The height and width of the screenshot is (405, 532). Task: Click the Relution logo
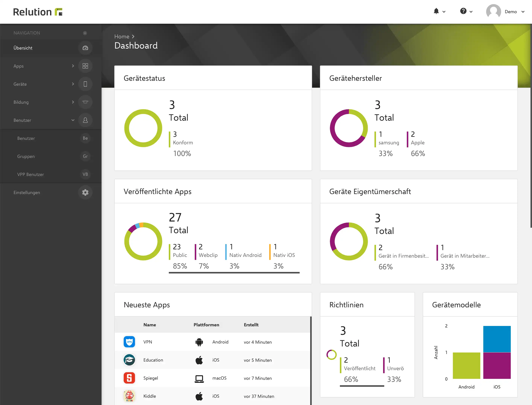[38, 12]
